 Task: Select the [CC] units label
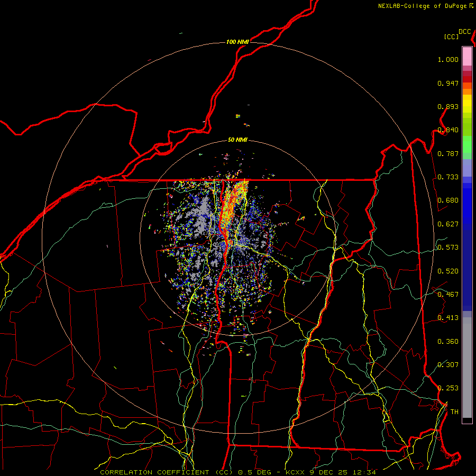(451, 36)
